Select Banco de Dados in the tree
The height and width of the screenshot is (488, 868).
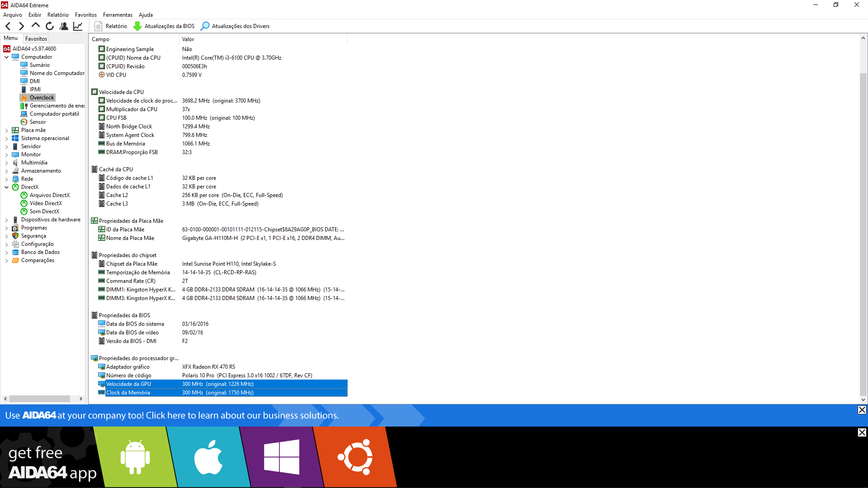(40, 252)
